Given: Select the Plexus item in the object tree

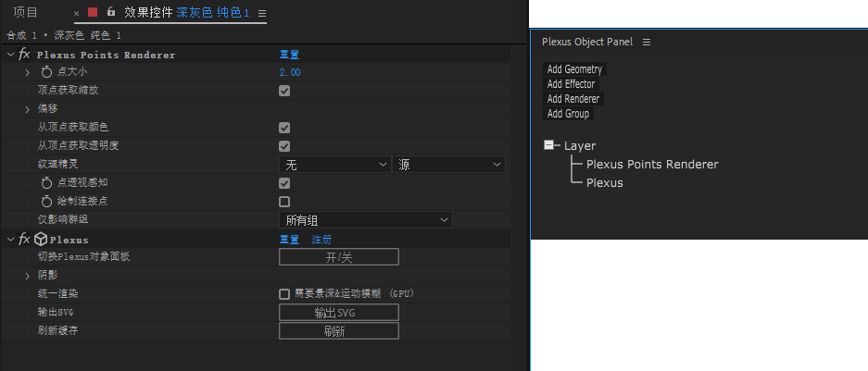Looking at the screenshot, I should (605, 182).
